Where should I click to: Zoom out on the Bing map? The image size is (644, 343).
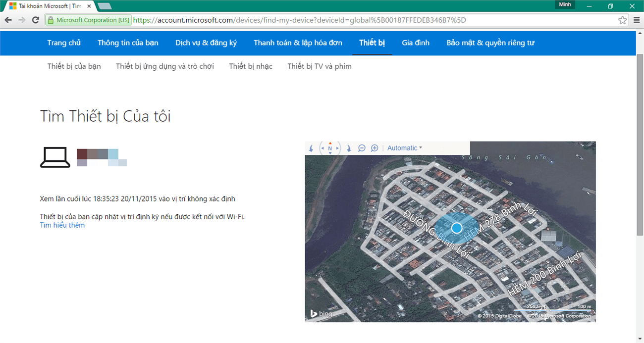pos(362,148)
